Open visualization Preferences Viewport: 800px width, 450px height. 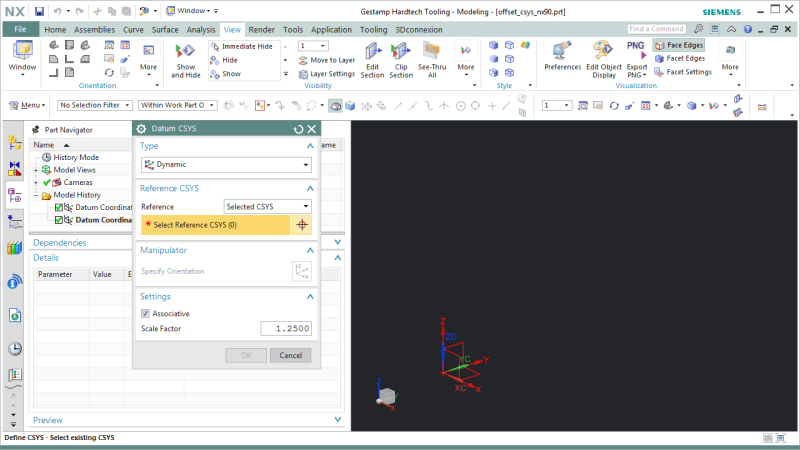click(562, 56)
